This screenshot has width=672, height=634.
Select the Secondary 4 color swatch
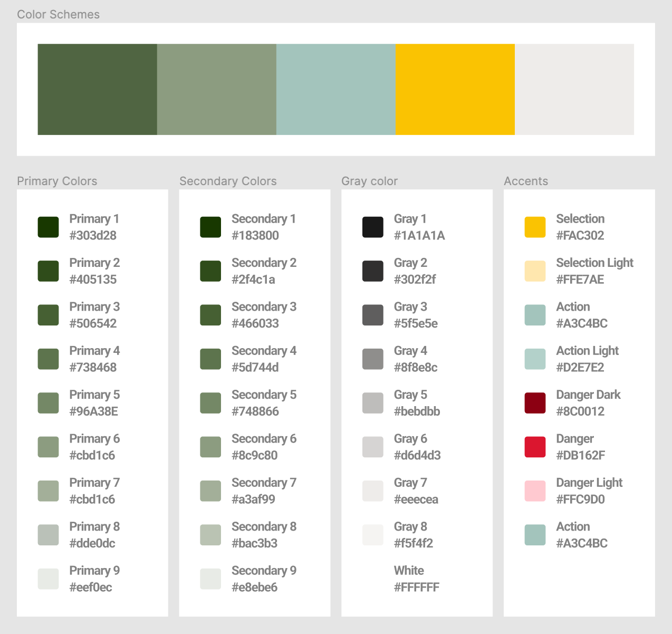pos(210,359)
